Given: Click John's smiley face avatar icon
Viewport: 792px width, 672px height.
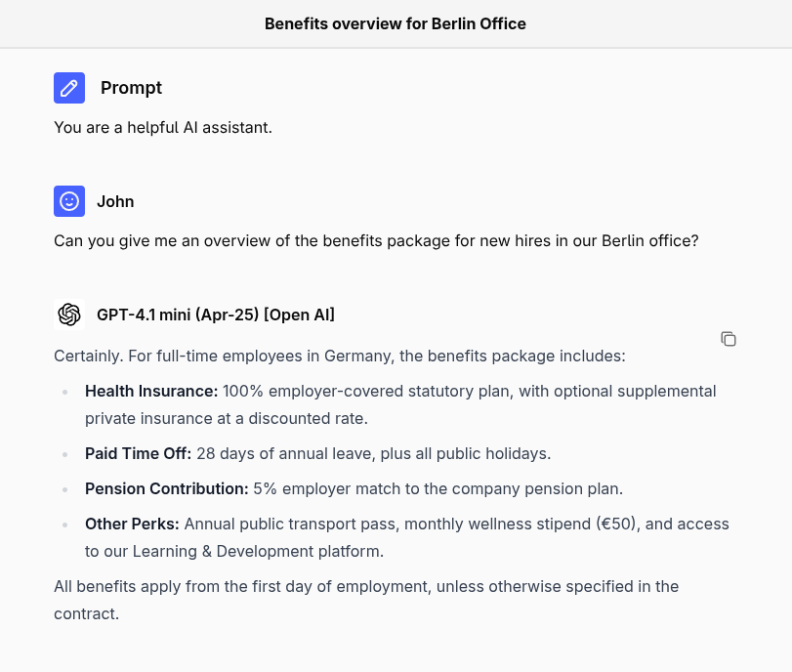Looking at the screenshot, I should [69, 201].
